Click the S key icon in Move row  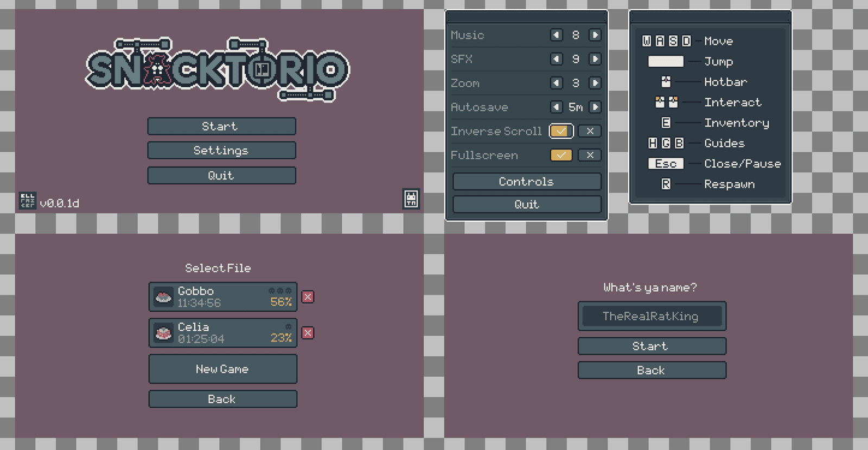pos(673,41)
